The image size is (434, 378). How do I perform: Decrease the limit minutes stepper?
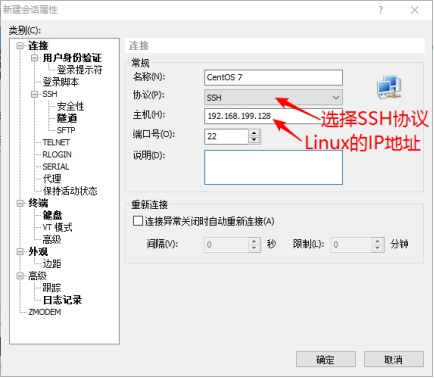point(378,248)
